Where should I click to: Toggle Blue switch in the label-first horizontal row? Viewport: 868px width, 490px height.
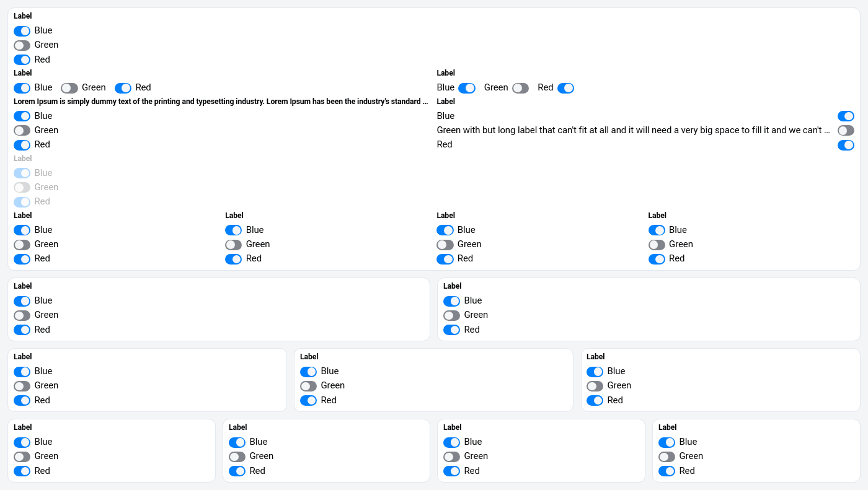tap(466, 88)
